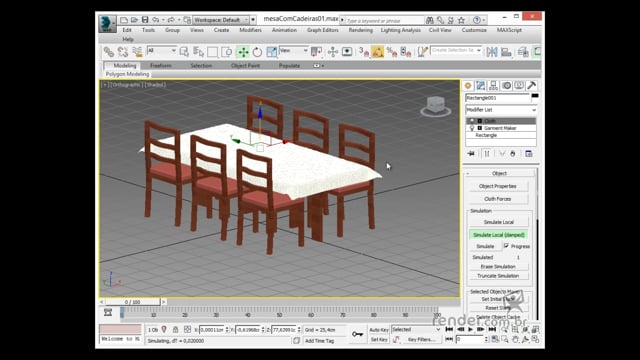Toggle Show End Result icon
This screenshot has height=360, width=640.
click(487, 153)
